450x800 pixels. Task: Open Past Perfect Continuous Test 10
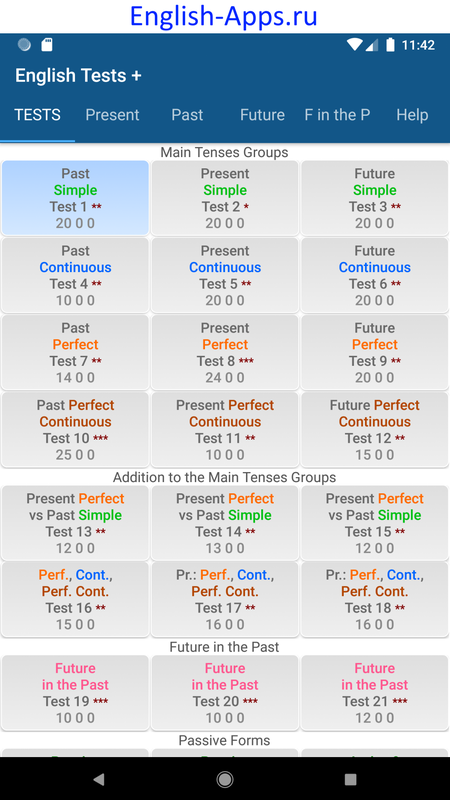pos(76,430)
